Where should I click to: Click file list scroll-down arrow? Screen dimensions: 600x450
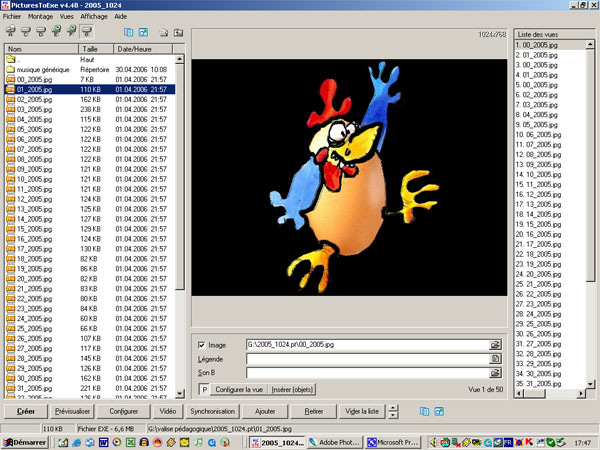click(x=179, y=393)
